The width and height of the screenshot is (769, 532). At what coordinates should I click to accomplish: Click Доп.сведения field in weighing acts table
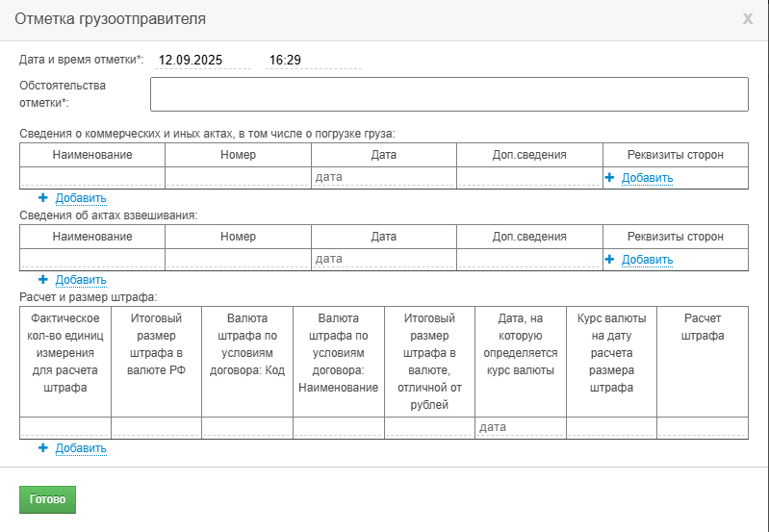point(529,259)
